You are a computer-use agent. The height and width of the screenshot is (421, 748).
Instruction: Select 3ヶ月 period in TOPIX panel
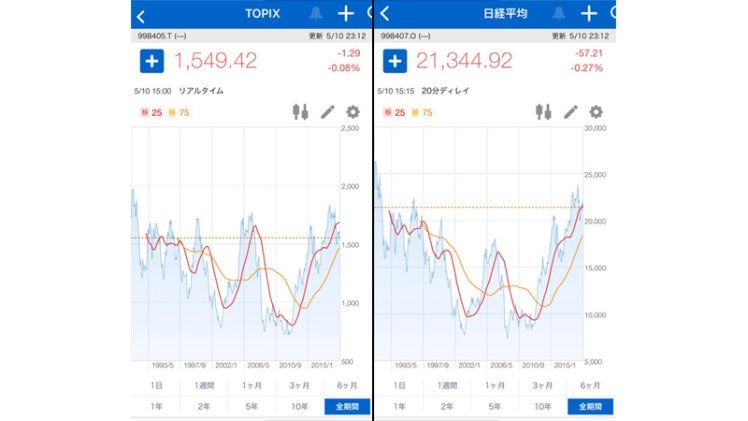(300, 385)
